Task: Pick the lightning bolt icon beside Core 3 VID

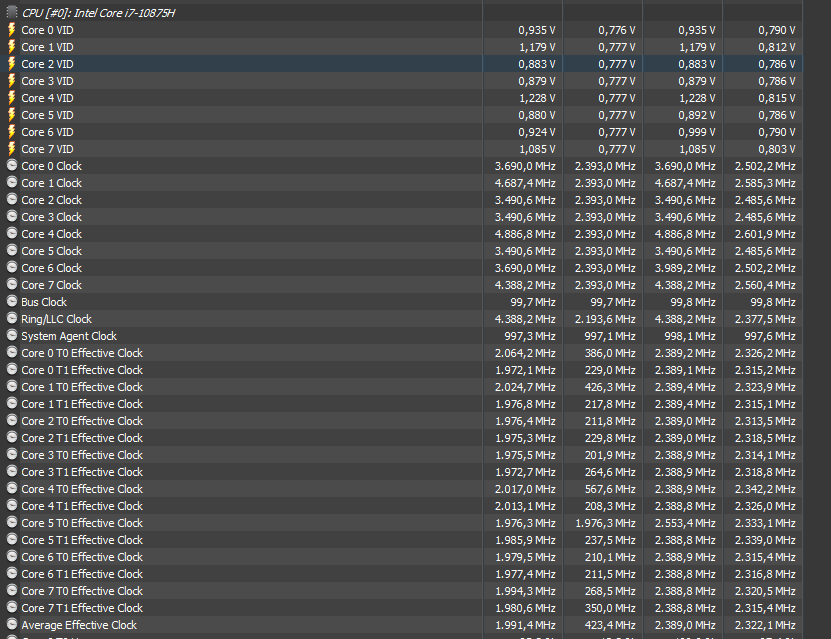Action: (x=12, y=81)
